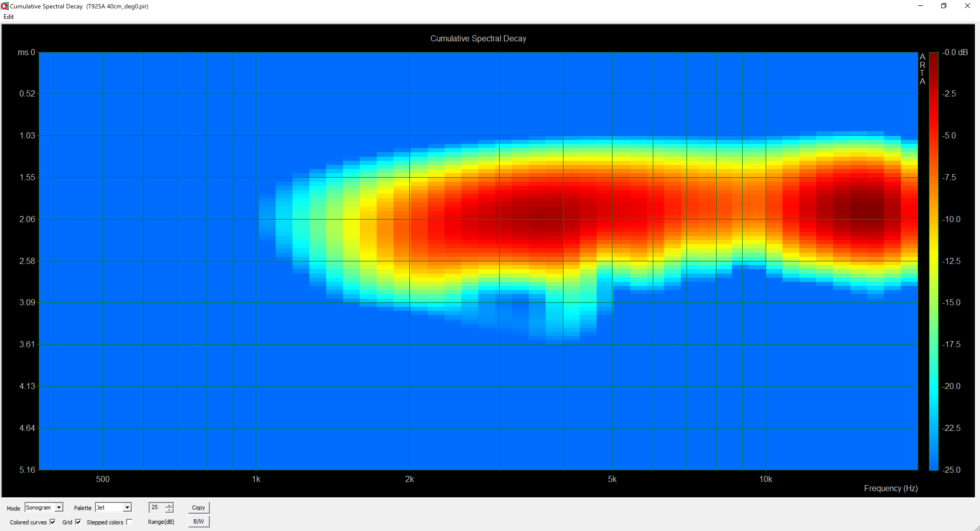
Task: Minimize the Cumulative Spectral Decay window
Action: coord(920,6)
